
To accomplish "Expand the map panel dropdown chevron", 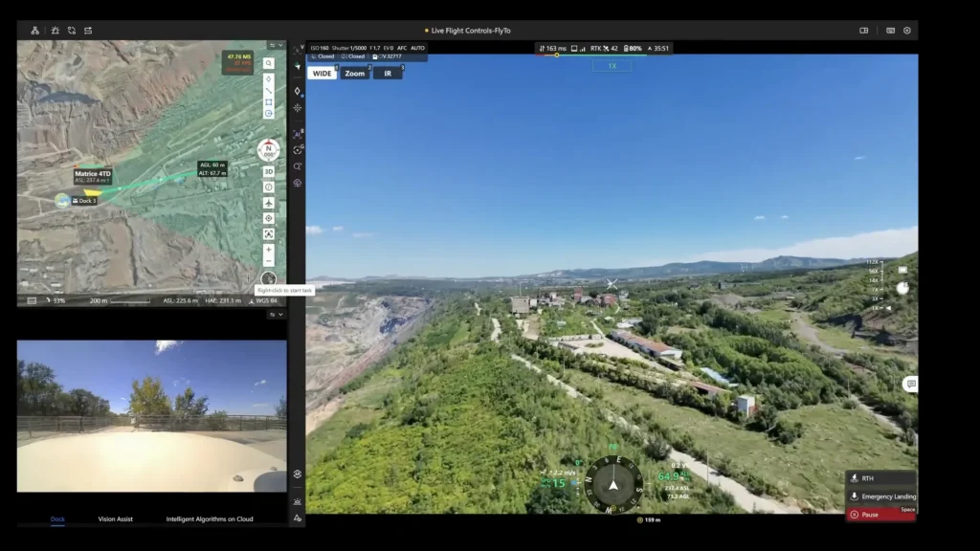I will (275, 45).
